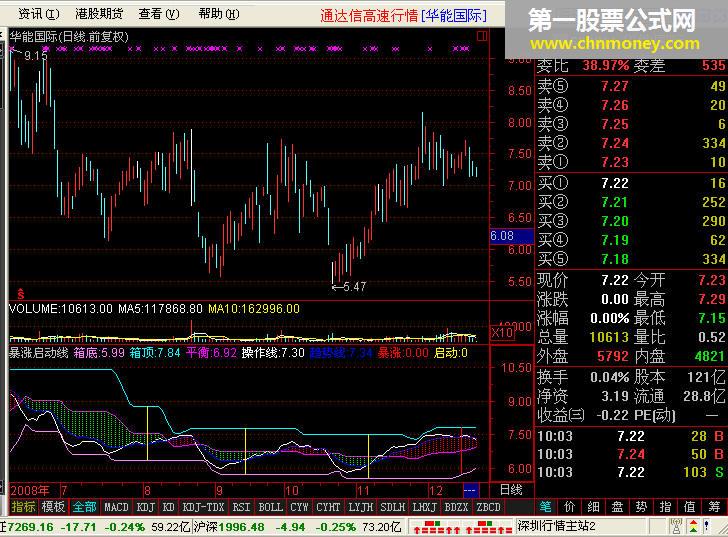Switch to the KDJ indicator
The height and width of the screenshot is (537, 728).
coord(145,507)
